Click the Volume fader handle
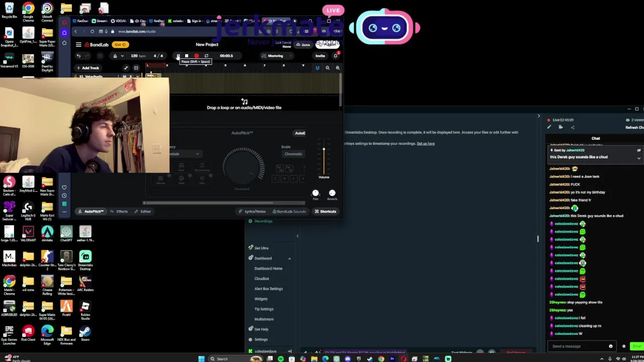This screenshot has width=644, height=362. click(x=324, y=149)
